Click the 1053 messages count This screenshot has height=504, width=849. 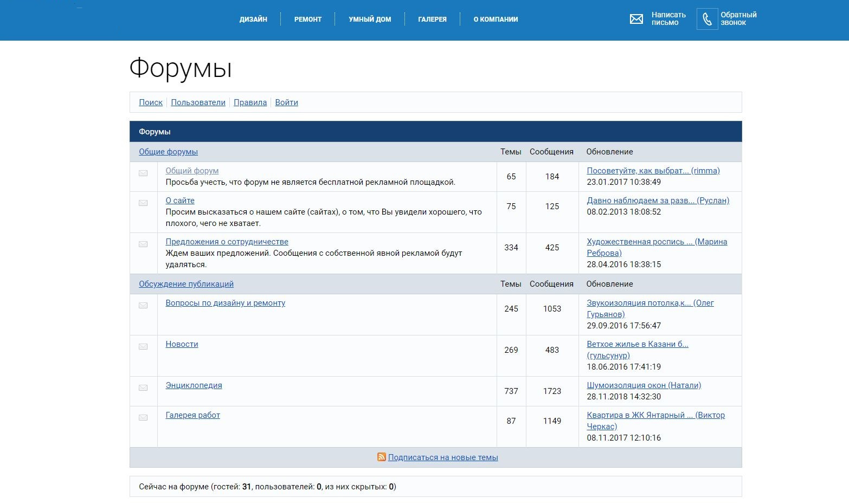click(552, 309)
